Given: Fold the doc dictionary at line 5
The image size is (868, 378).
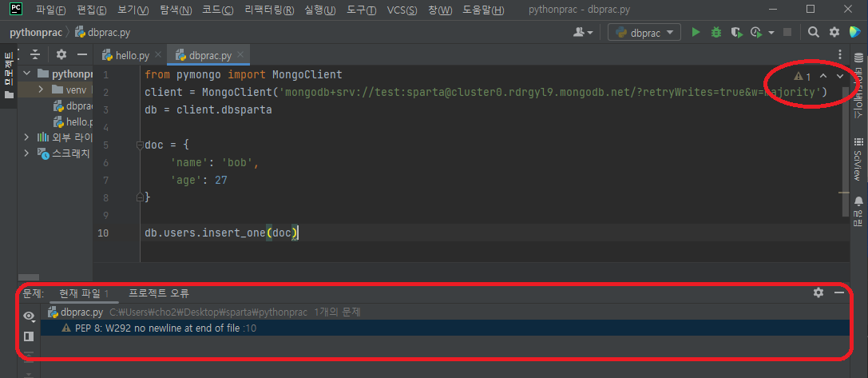Looking at the screenshot, I should (x=141, y=145).
